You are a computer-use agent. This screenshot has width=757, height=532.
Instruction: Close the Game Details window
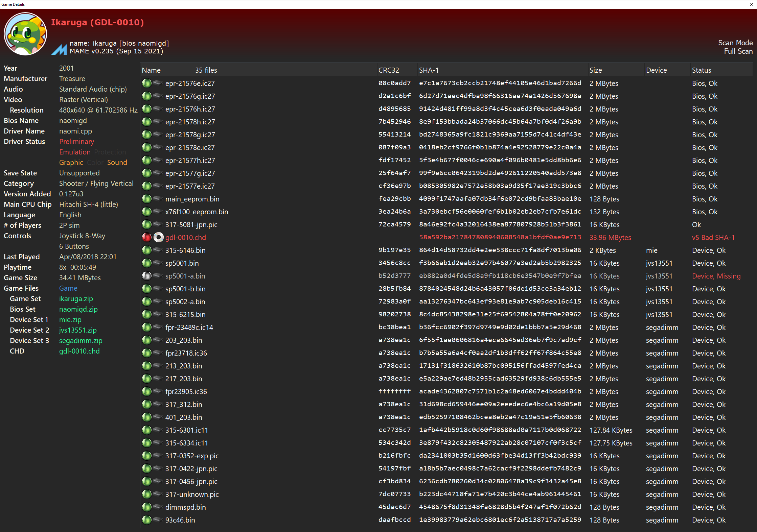751,4
